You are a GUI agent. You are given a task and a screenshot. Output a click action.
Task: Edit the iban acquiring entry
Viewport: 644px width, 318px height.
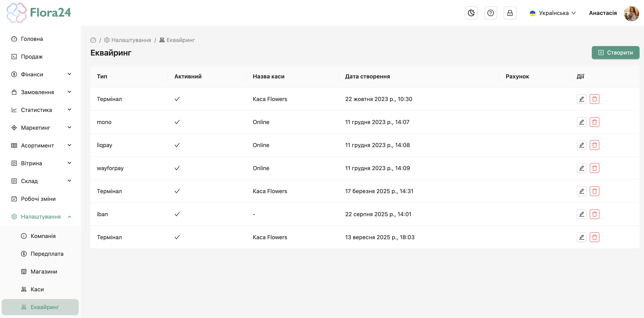tap(581, 214)
